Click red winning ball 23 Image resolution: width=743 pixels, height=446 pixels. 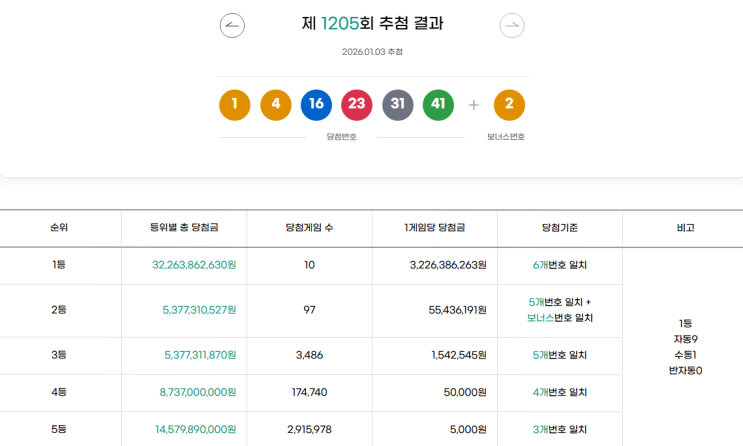pos(357,105)
